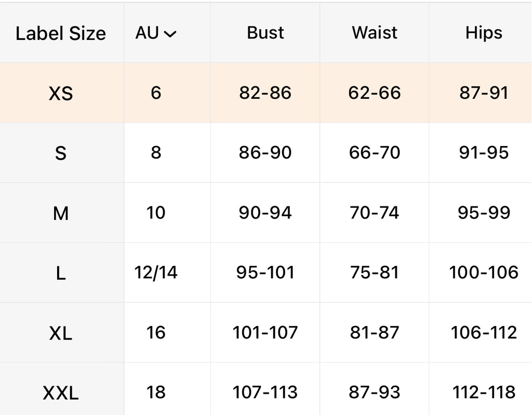This screenshot has height=415, width=532.
Task: Click the AU size 16 cell
Action: [x=156, y=332]
